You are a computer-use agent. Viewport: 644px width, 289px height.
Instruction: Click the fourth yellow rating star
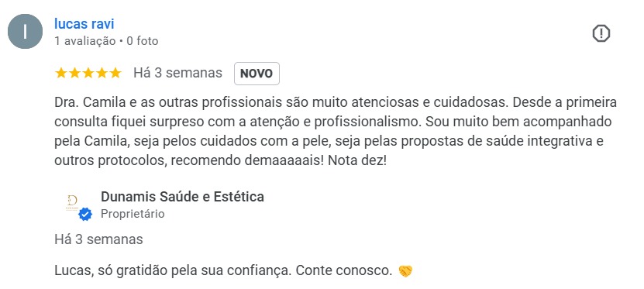tap(102, 73)
